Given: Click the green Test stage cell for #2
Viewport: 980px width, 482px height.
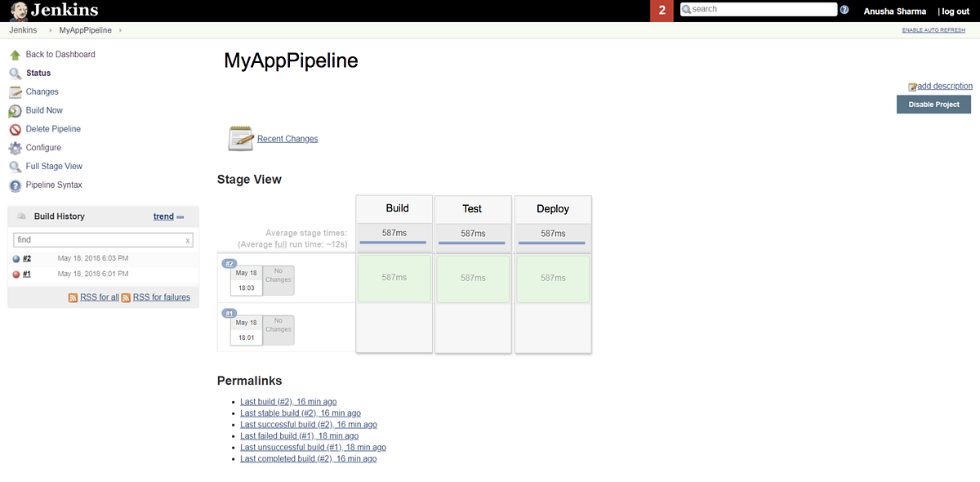Looking at the screenshot, I should tap(473, 279).
